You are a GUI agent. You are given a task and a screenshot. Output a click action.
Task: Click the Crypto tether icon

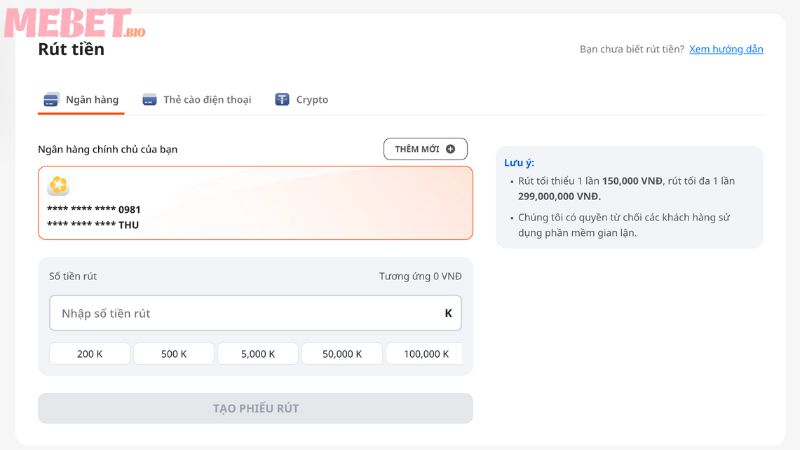[x=282, y=100]
